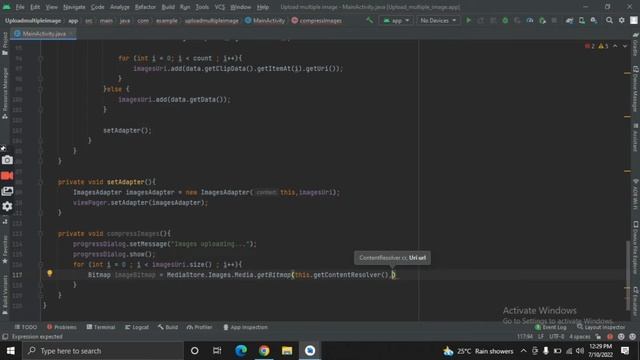
Task: Open the Layout Inspector tool window
Action: coord(601,327)
